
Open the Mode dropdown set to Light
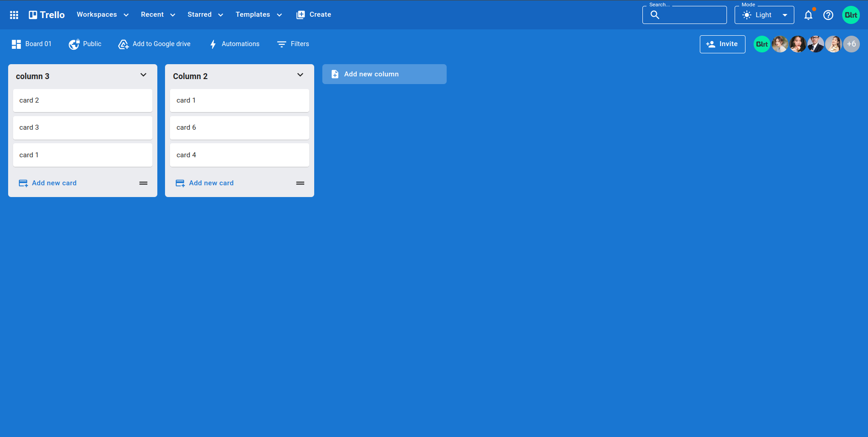[764, 15]
